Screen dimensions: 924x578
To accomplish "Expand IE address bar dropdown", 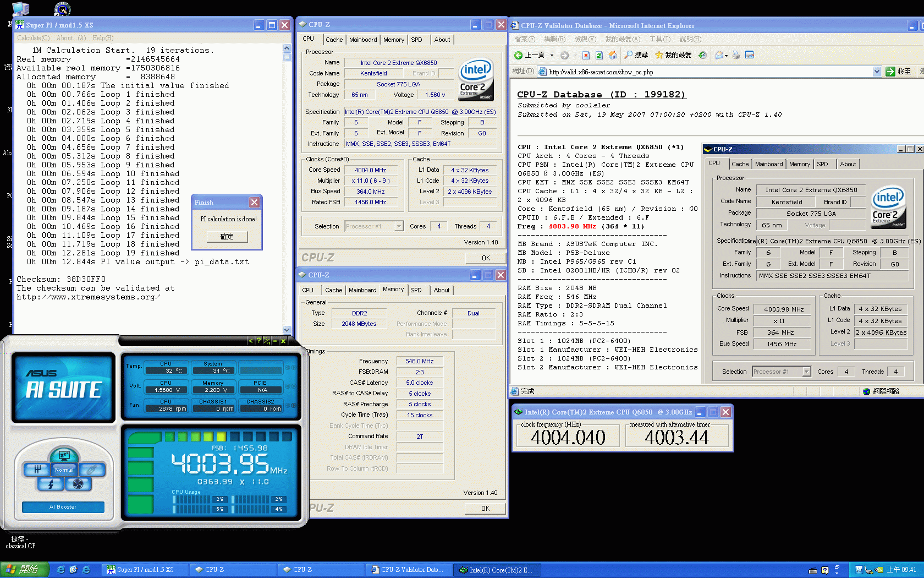I will [x=877, y=72].
